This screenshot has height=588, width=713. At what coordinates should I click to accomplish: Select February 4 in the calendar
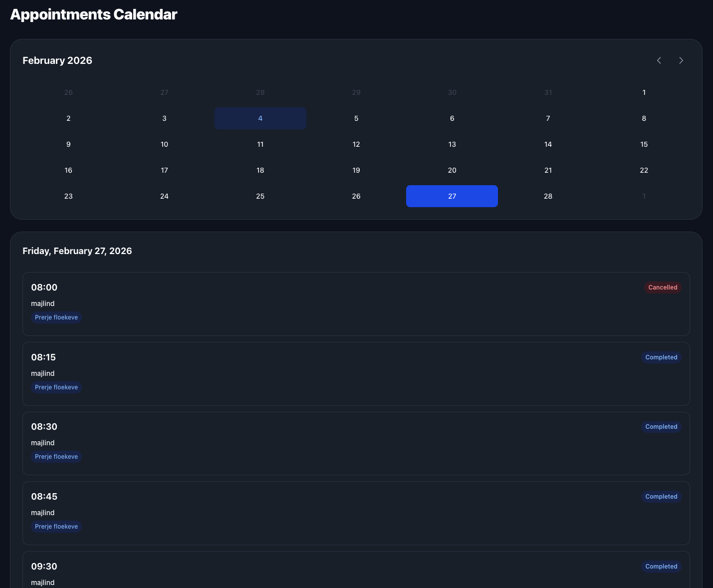[x=260, y=118]
